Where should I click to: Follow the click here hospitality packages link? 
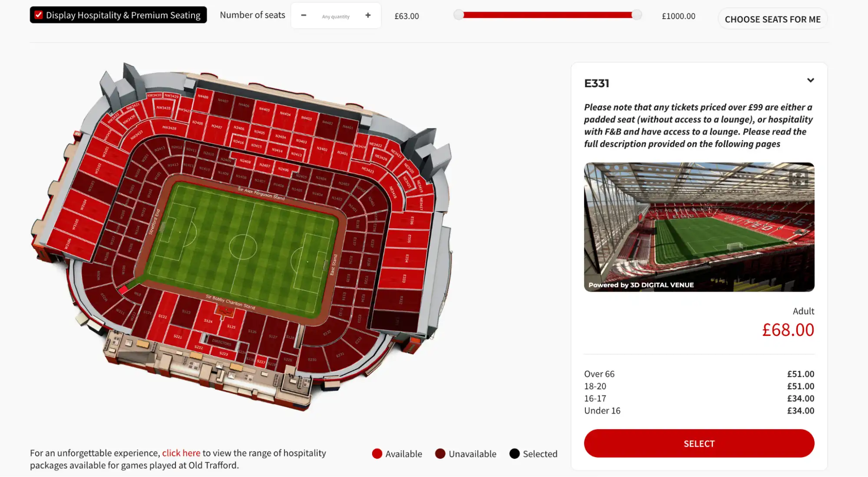[181, 453]
